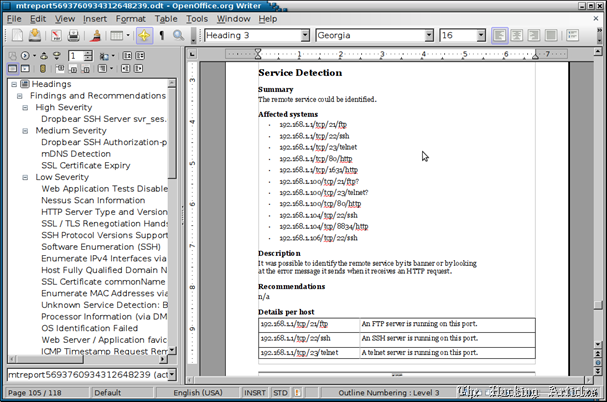Open the Insert menu
The image size is (607, 402).
(x=95, y=19)
